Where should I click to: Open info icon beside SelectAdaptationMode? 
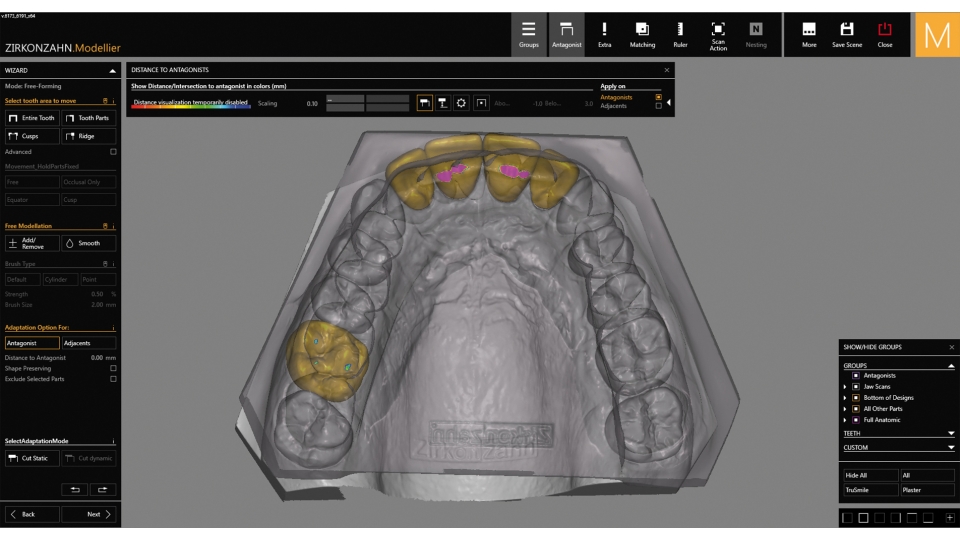coord(113,441)
